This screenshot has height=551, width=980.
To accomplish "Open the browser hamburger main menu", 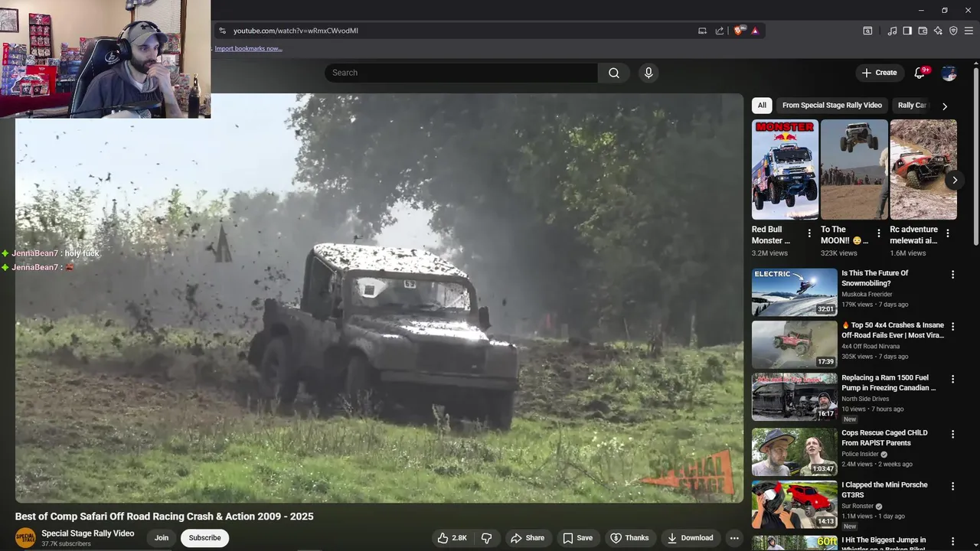I will coord(969,31).
